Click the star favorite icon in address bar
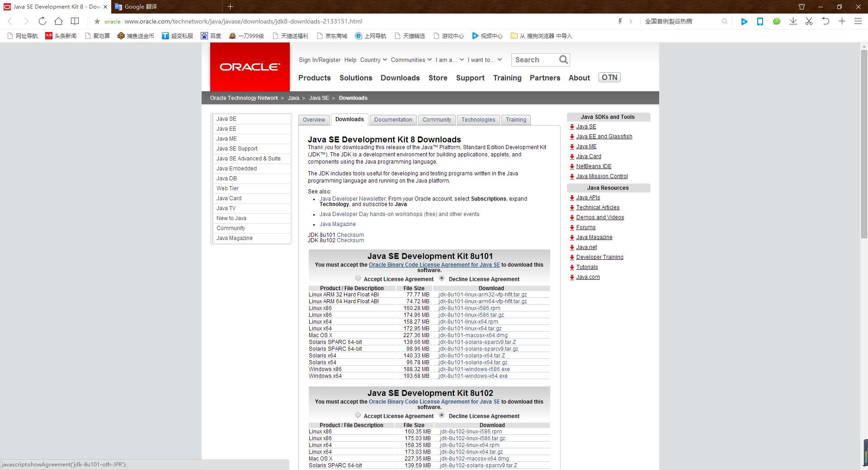The image size is (868, 470). [x=97, y=21]
